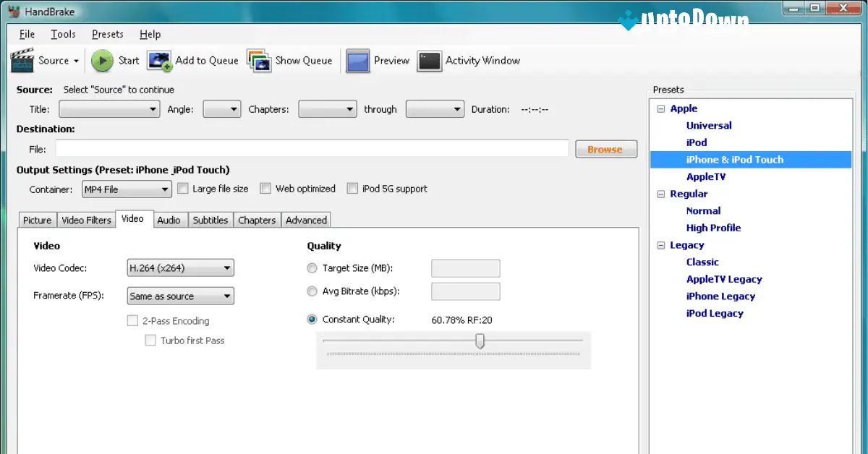Open the Video Codec dropdown

pyautogui.click(x=226, y=267)
